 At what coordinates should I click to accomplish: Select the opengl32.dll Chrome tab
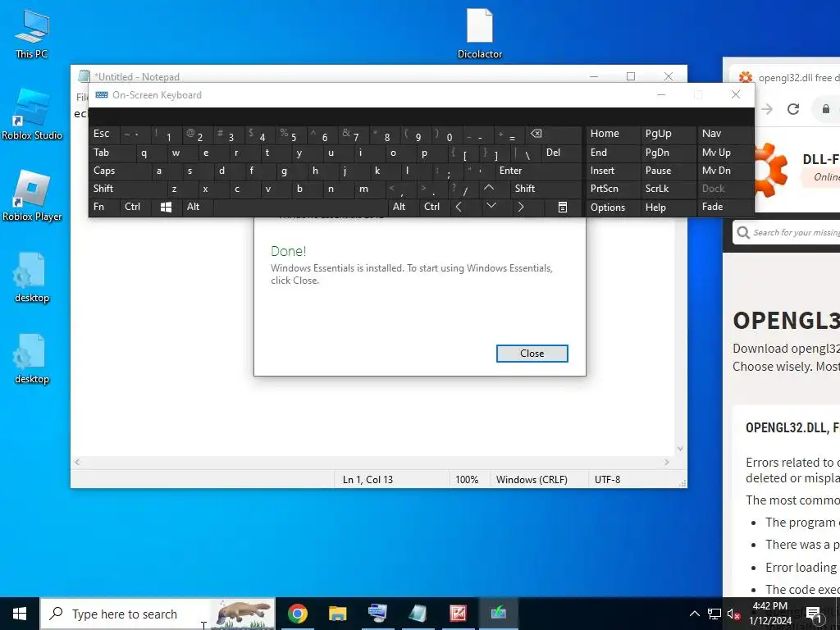pos(787,78)
